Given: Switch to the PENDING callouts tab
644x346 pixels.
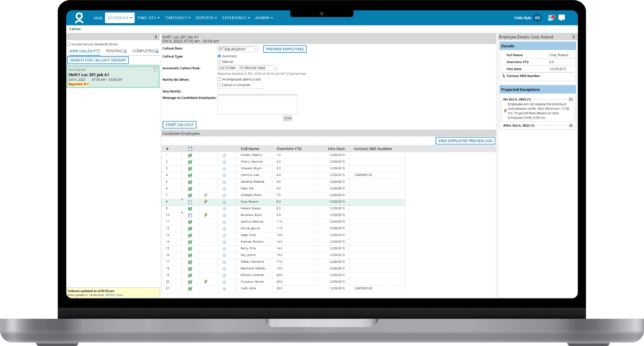Looking at the screenshot, I should (114, 51).
